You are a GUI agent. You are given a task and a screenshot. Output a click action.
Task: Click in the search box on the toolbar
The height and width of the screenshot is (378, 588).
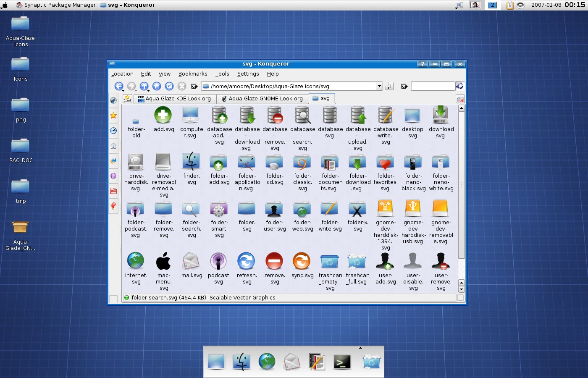(433, 86)
